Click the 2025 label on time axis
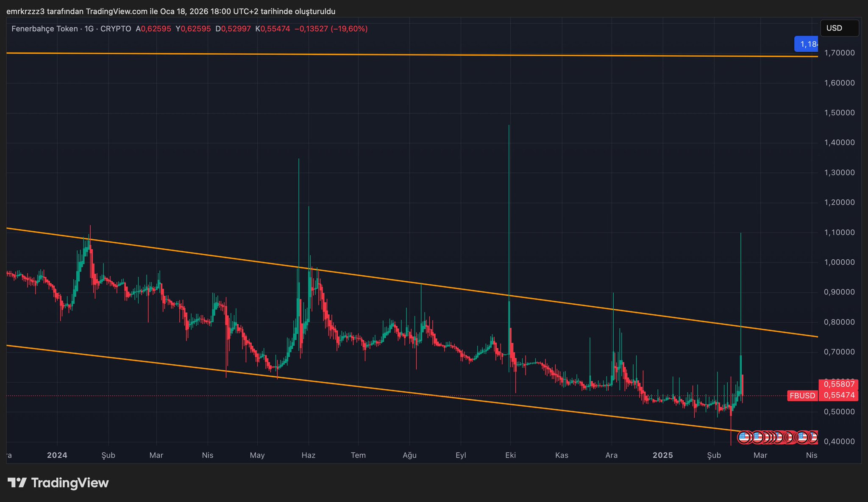The width and height of the screenshot is (868, 502). (662, 455)
